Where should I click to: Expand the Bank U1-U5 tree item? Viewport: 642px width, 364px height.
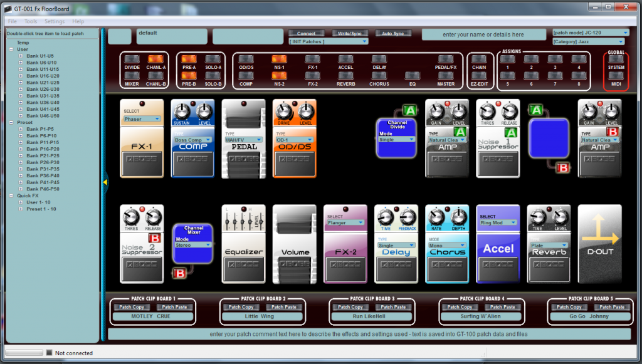pos(21,56)
